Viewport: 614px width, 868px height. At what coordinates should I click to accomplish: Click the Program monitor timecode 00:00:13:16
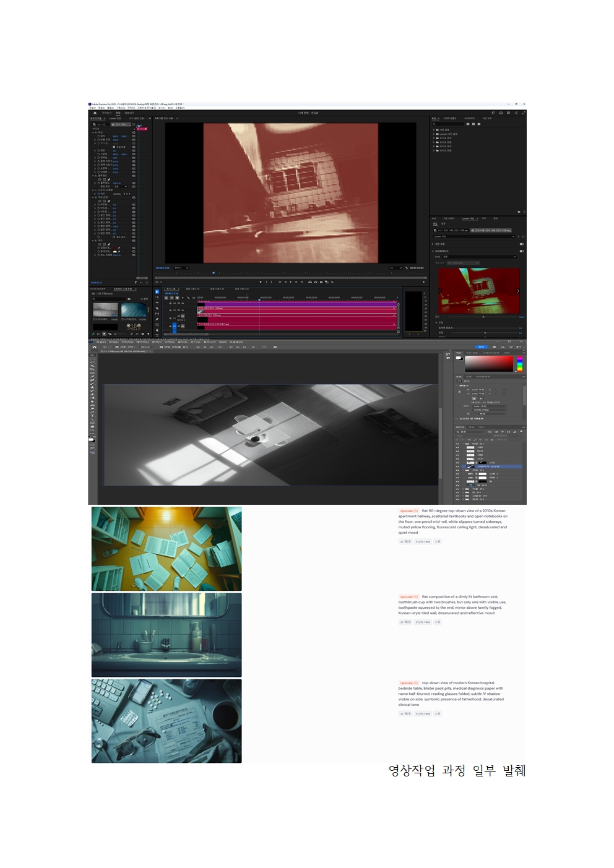pyautogui.click(x=163, y=268)
